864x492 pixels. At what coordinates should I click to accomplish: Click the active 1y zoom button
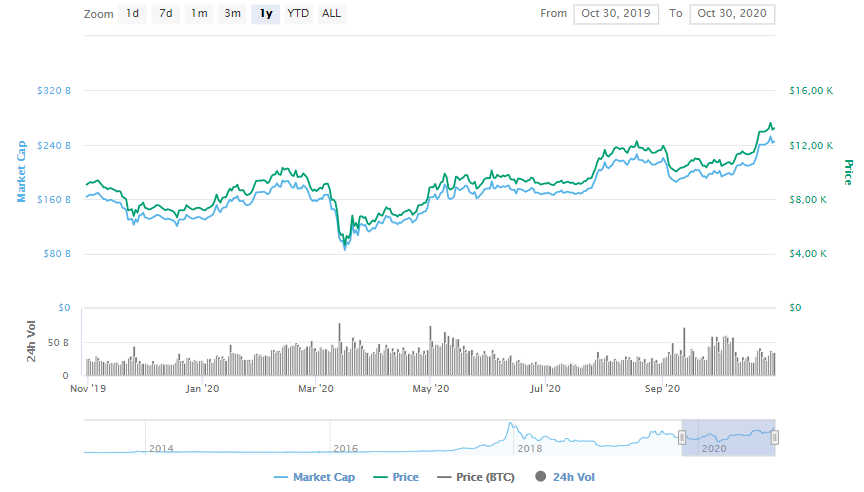click(x=265, y=14)
